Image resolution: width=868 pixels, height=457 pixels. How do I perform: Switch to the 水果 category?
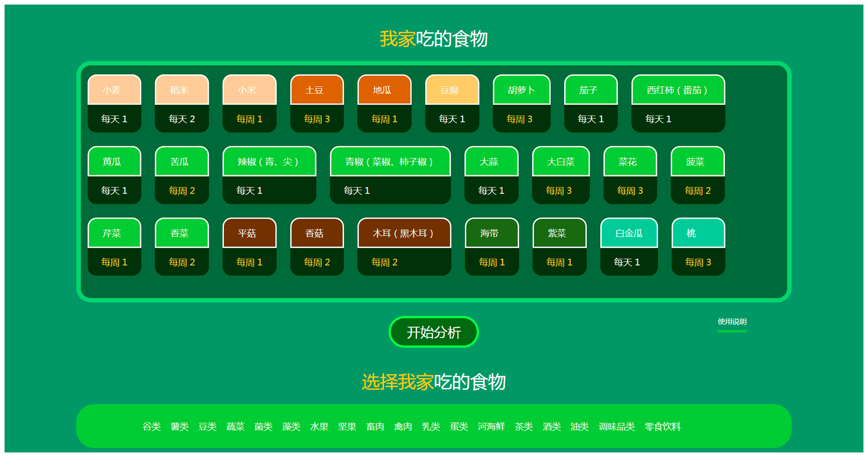tap(319, 426)
